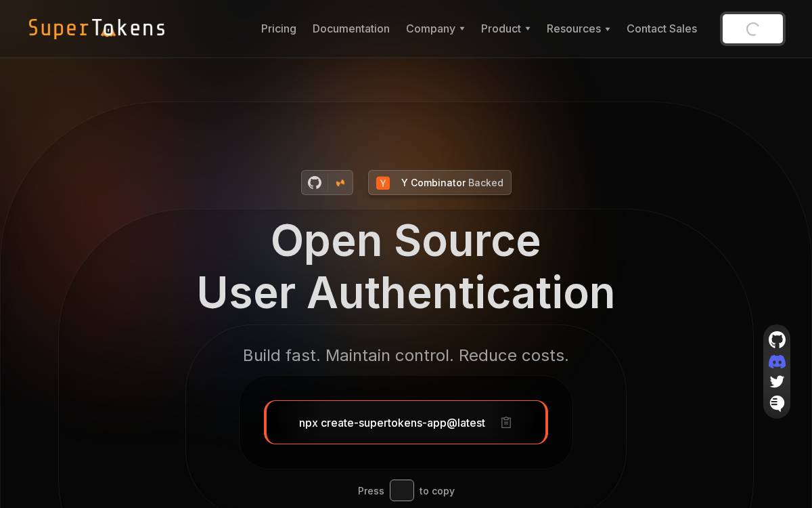Select the npx create-supertokens-app command box

click(406, 423)
